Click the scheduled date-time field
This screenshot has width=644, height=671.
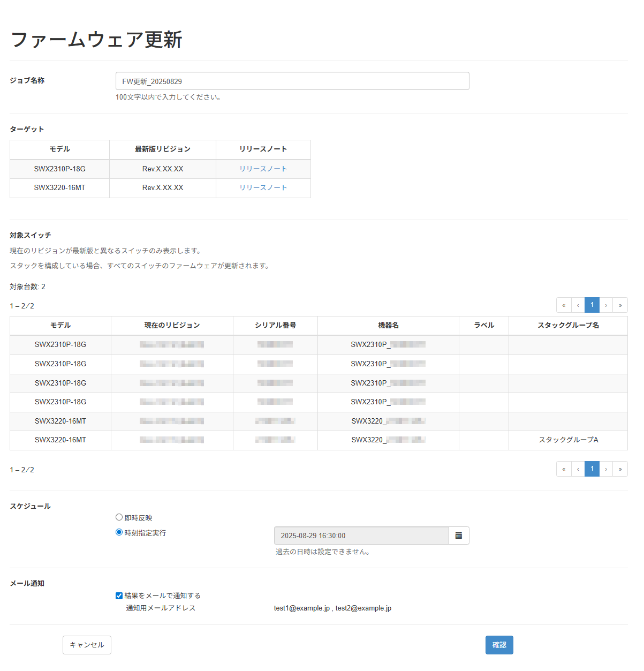[361, 535]
